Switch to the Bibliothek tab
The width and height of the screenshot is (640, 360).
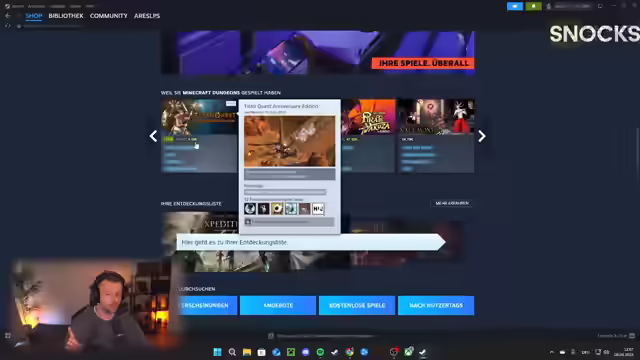(x=66, y=16)
